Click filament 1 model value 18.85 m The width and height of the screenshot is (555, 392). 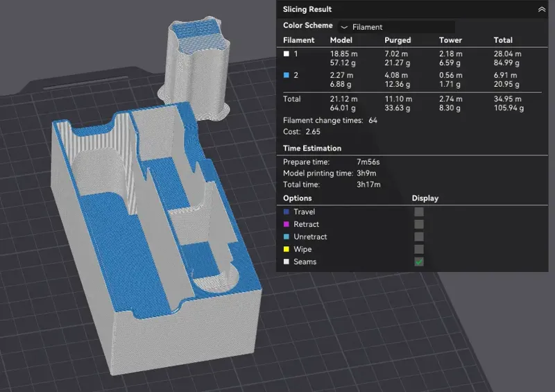pyautogui.click(x=343, y=54)
